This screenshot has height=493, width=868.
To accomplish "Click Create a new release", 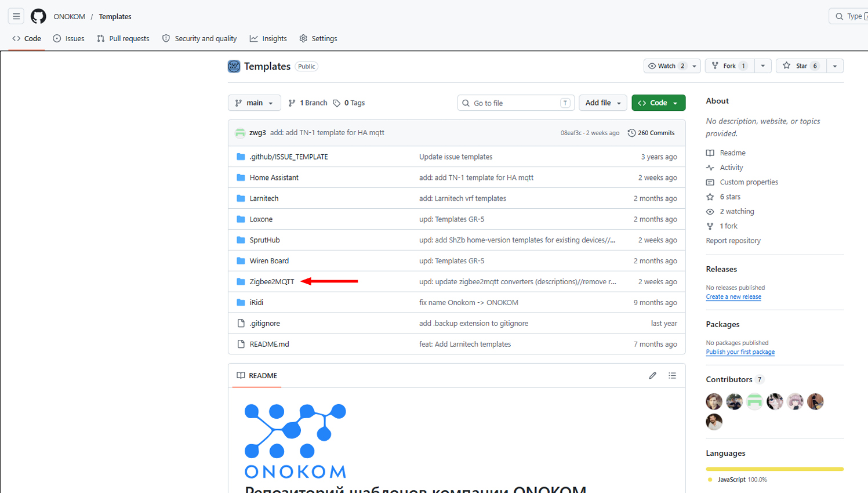I will click(733, 297).
